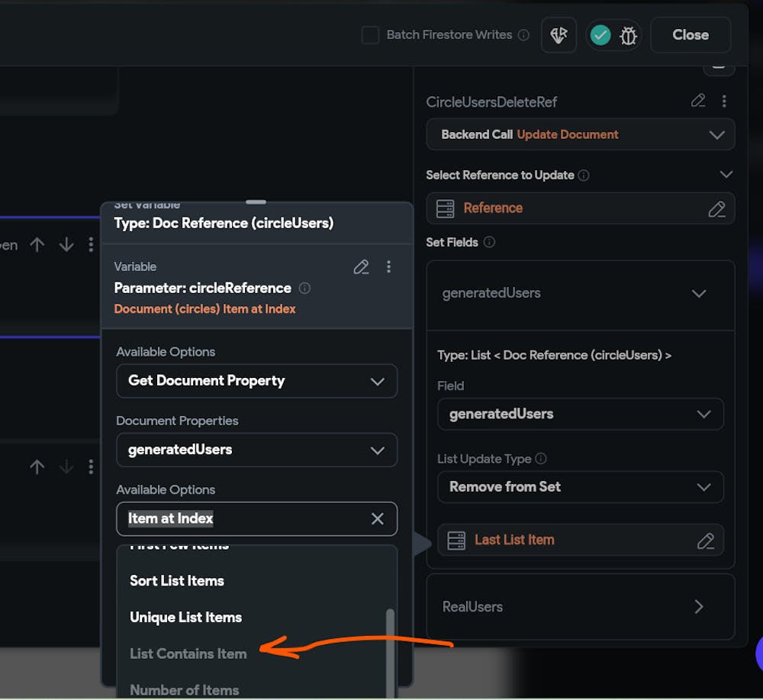Screen dimensions: 763x700
Task: Open CircleUsersDeleteRef three-dot options menu
Action: click(724, 101)
